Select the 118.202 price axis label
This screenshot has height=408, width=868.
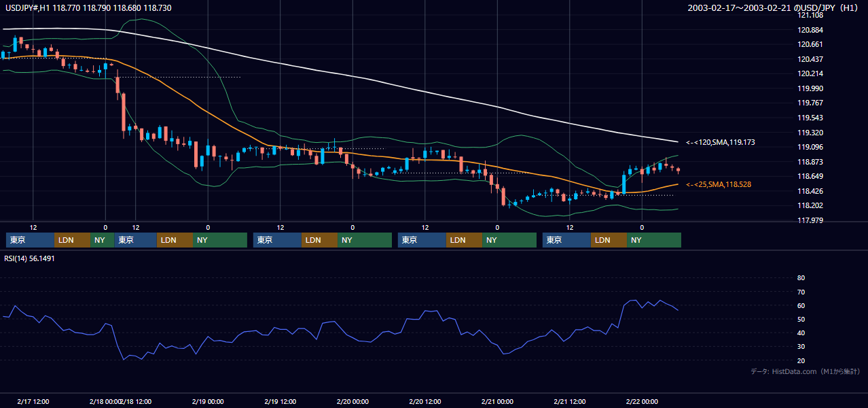tap(811, 205)
